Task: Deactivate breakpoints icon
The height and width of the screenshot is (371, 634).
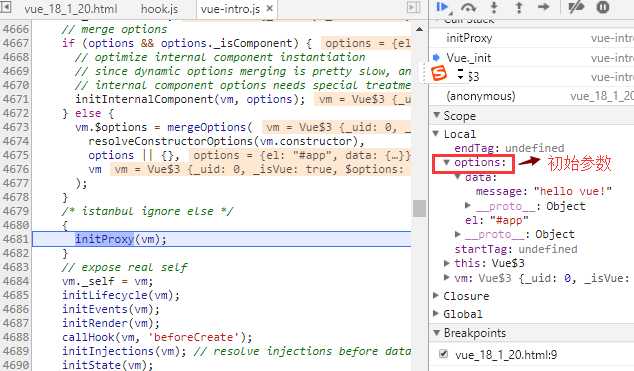Action: click(x=576, y=7)
